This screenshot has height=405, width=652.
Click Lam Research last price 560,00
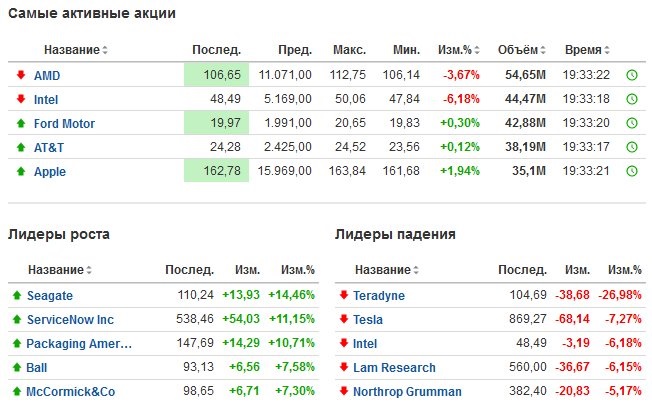click(x=528, y=367)
